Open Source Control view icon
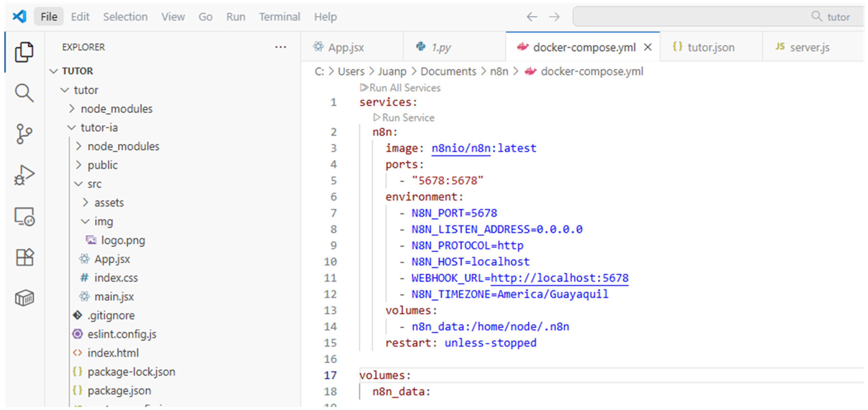 (x=24, y=134)
